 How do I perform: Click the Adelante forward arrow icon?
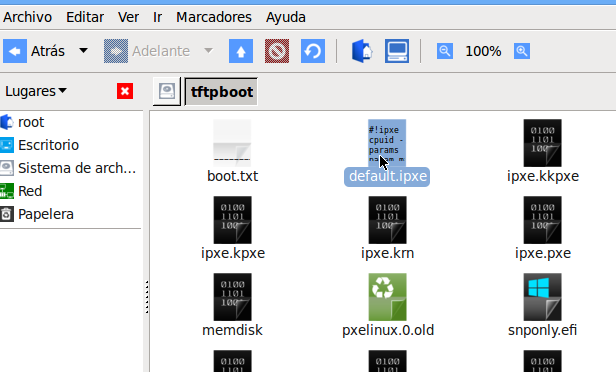click(x=116, y=51)
